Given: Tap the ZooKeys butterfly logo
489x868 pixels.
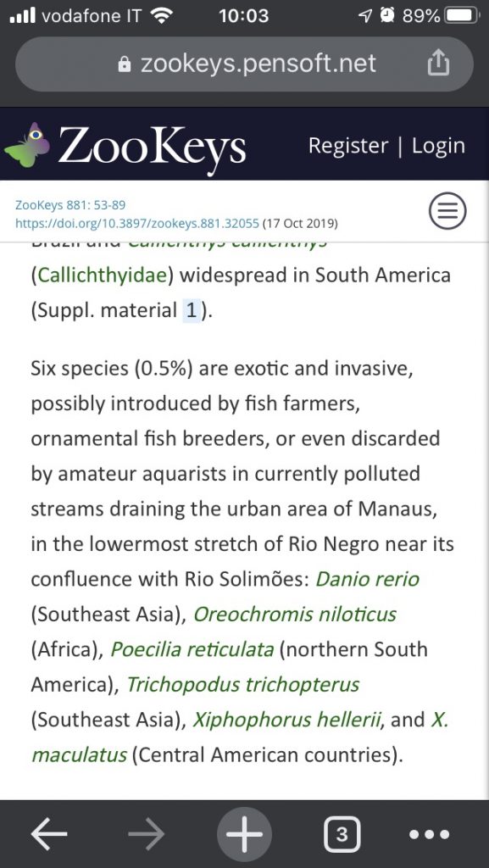Looking at the screenshot, I should [26, 145].
